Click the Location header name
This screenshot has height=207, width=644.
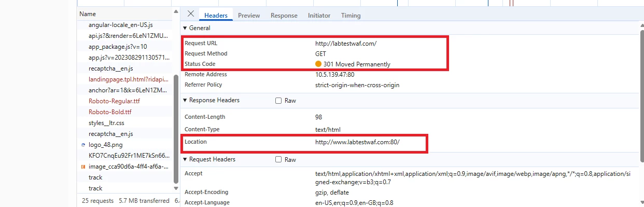pyautogui.click(x=195, y=142)
